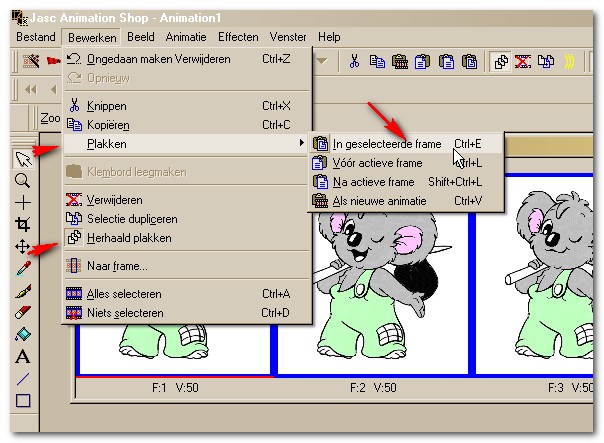Open the Beeld menu
Image resolution: width=604 pixels, height=443 pixels.
click(141, 37)
